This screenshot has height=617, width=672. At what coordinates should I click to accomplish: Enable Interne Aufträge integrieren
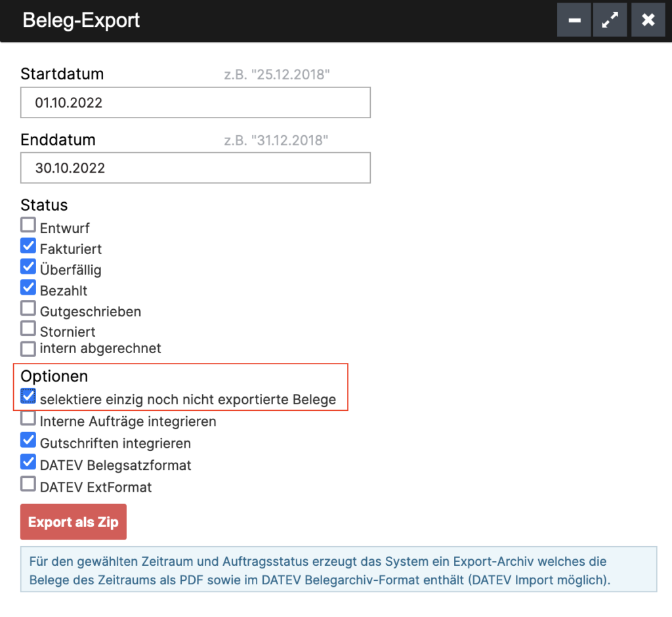pyautogui.click(x=28, y=418)
